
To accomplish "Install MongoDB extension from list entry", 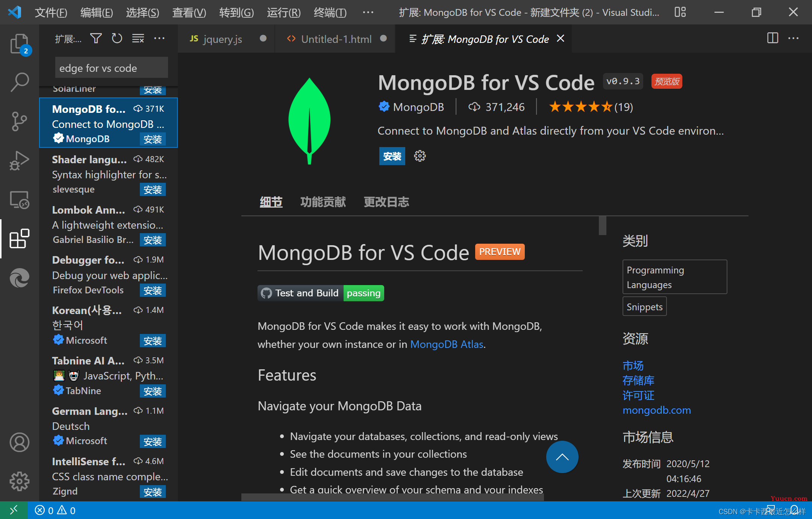I will tap(153, 140).
